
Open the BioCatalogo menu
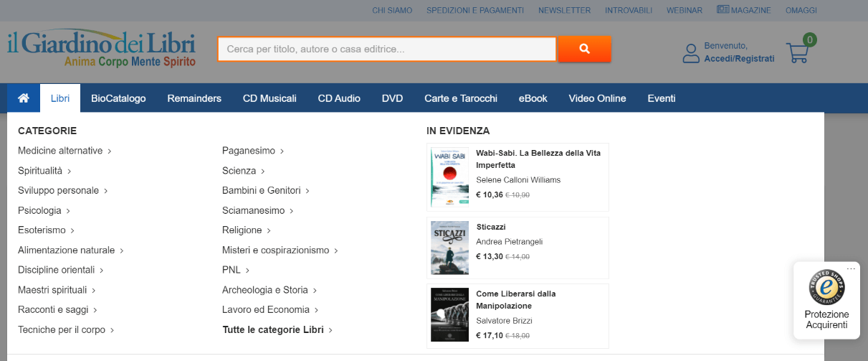[118, 98]
